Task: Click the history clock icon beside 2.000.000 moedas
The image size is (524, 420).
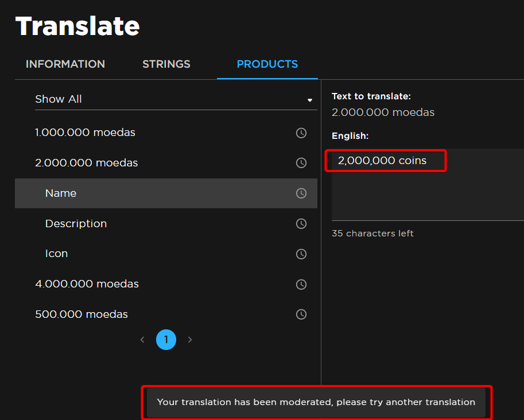Action: (x=301, y=162)
